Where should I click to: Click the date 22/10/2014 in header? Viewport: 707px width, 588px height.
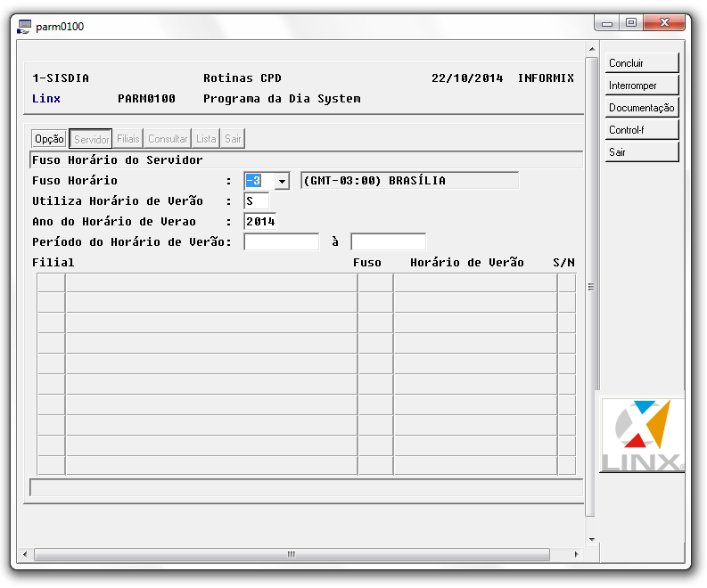click(x=467, y=78)
